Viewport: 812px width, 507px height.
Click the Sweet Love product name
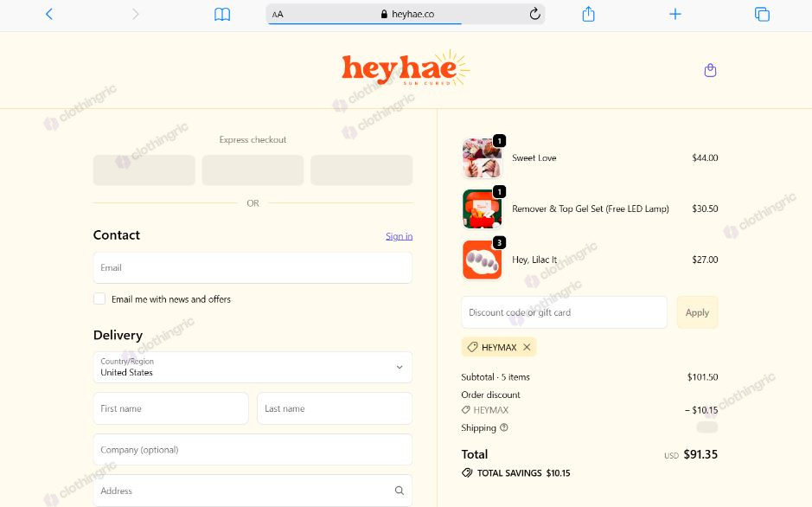534,158
